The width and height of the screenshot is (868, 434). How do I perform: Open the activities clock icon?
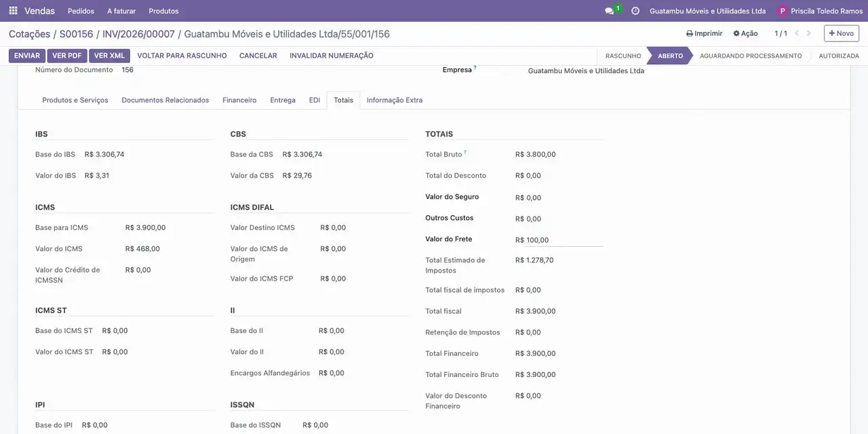(635, 11)
